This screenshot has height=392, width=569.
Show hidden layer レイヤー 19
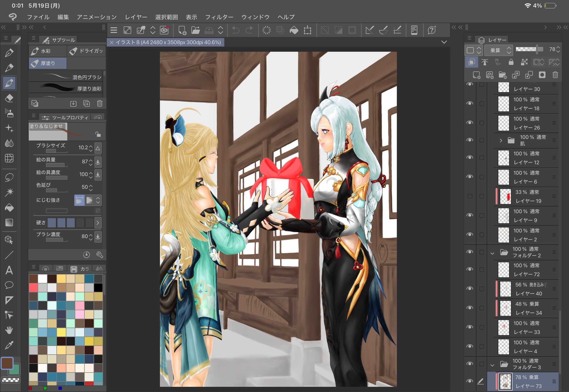click(470, 196)
